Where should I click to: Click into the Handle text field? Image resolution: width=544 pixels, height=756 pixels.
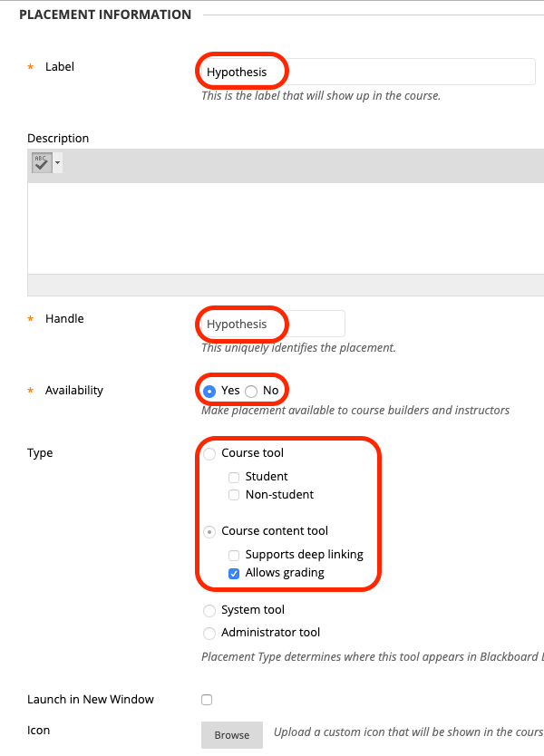[273, 324]
